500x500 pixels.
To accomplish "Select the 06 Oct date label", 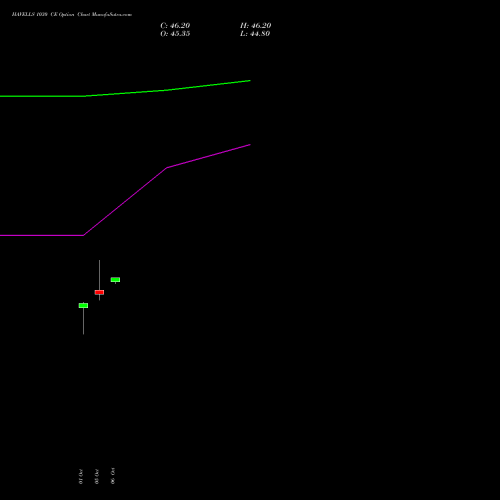I will click(113, 476).
